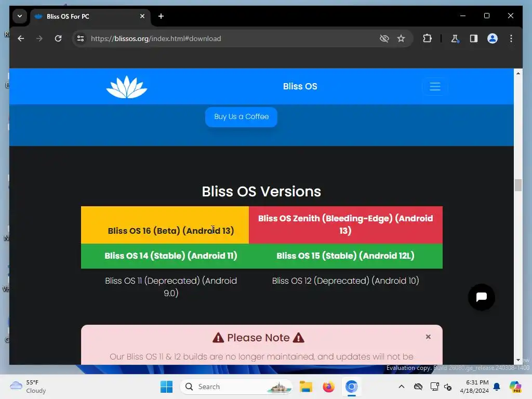
Task: Click Buy Us a Coffee button
Action: (x=241, y=117)
